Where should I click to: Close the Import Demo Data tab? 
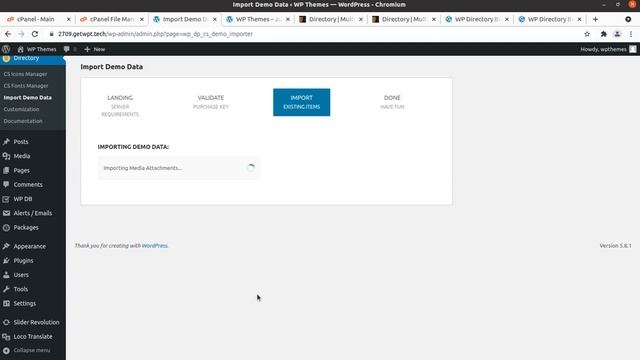point(215,19)
